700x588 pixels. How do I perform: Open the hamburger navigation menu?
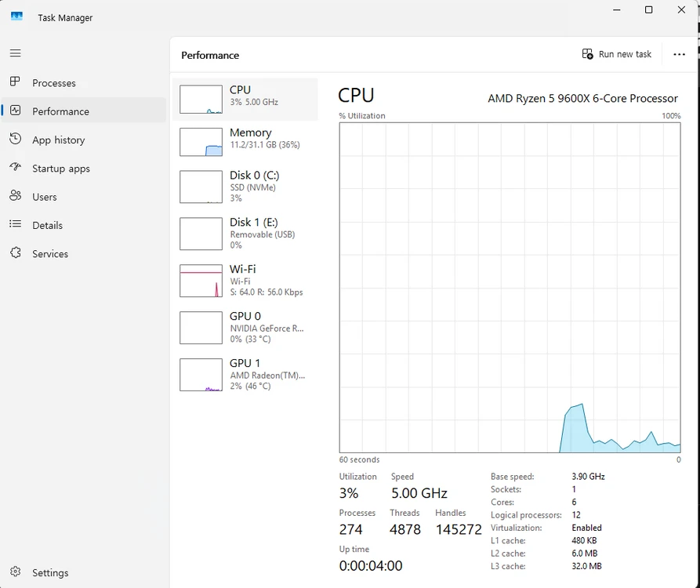15,53
